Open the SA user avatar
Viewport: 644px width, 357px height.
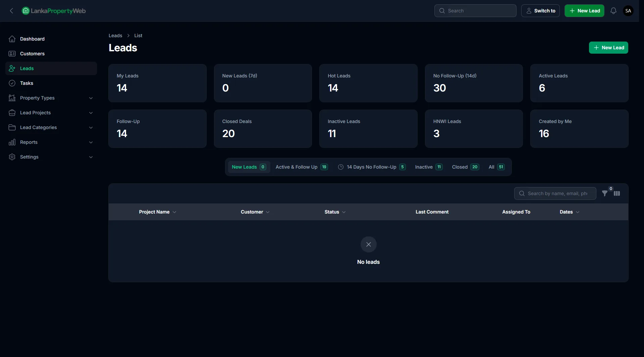click(x=628, y=11)
